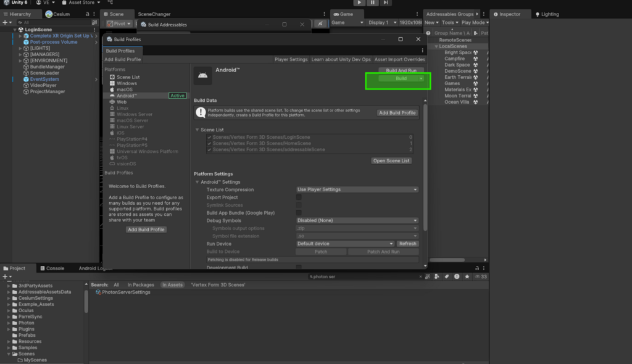The width and height of the screenshot is (632, 364).
Task: Select the Android platform in the list
Action: [x=127, y=96]
